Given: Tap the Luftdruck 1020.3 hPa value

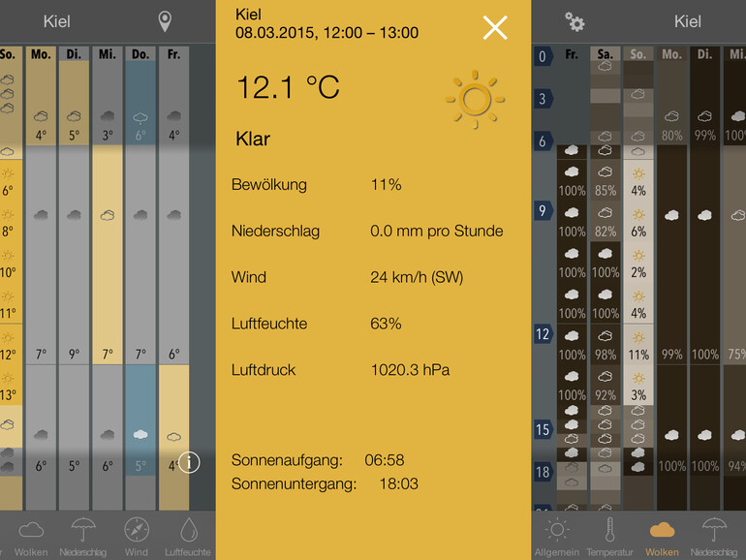Looking at the screenshot, I should (x=410, y=370).
